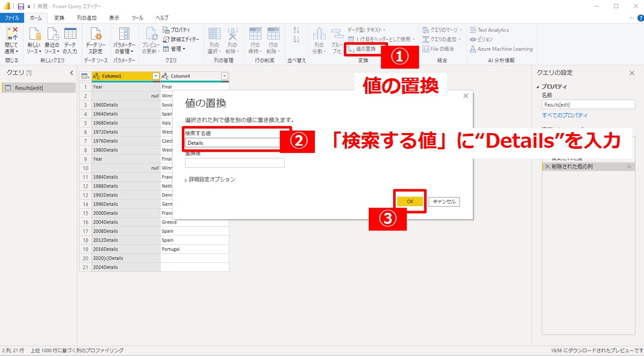Click the すべてのプロパティ link
The width and height of the screenshot is (644, 356).
click(x=564, y=115)
